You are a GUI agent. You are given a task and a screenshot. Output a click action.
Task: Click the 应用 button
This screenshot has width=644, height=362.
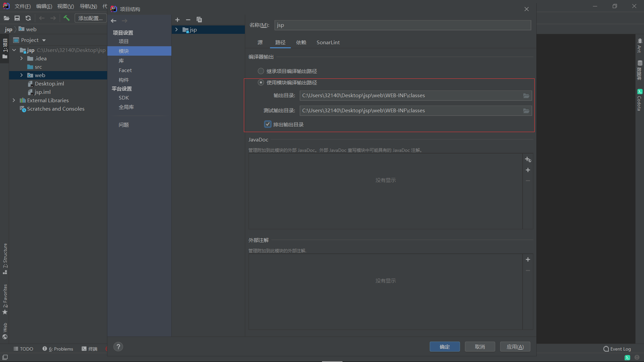coord(515,347)
